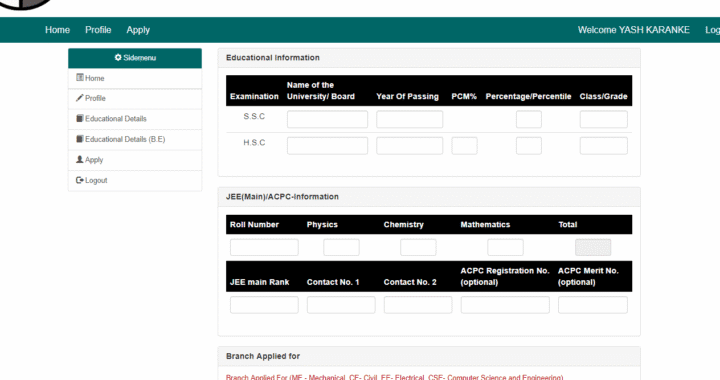Click the red Branch Applied For note text
Screen dimensions: 720x380
394,377
